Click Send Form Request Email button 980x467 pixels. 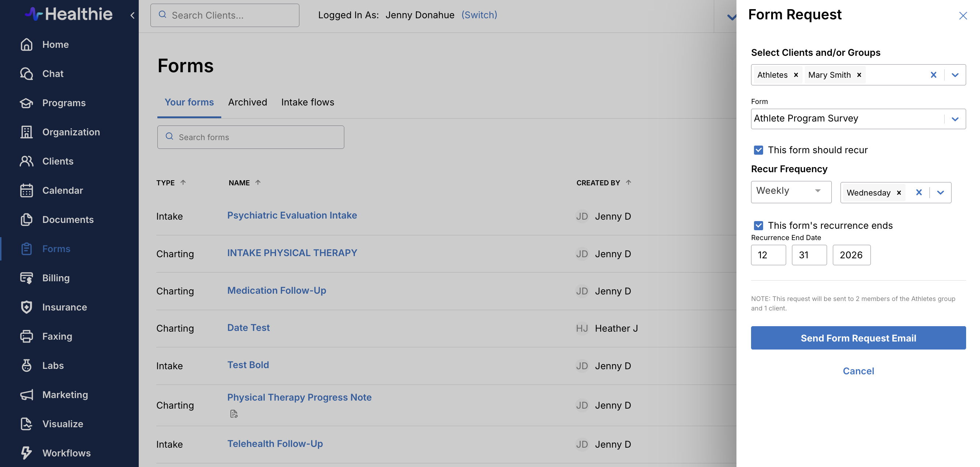(858, 338)
